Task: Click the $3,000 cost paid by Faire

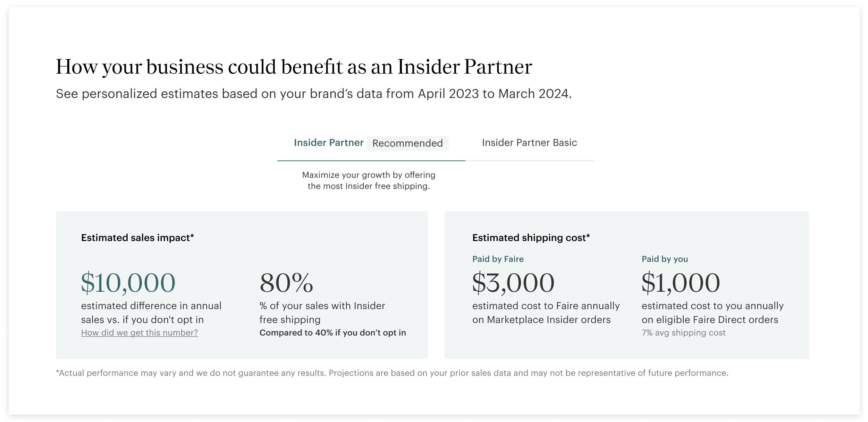Action: (x=513, y=283)
